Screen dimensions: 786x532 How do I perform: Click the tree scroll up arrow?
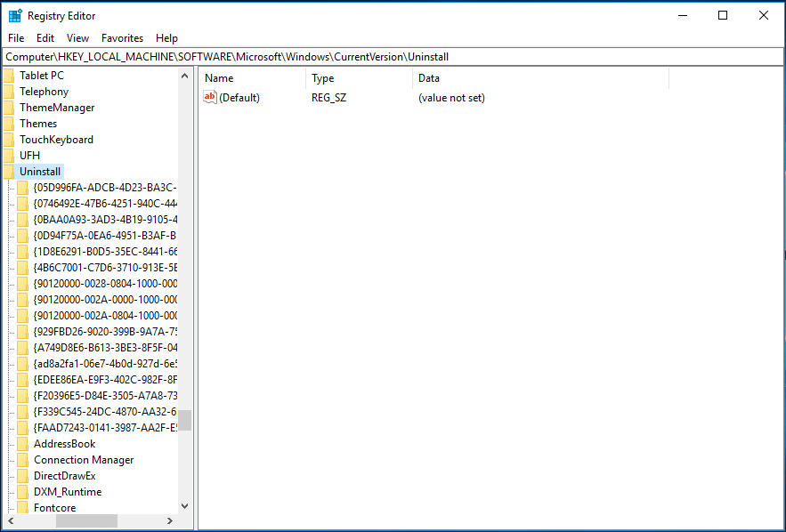point(184,77)
